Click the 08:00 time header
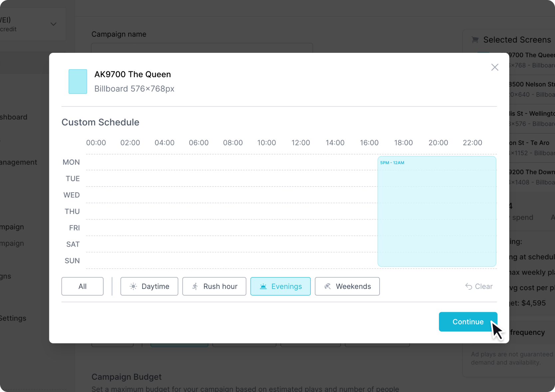 coord(233,143)
